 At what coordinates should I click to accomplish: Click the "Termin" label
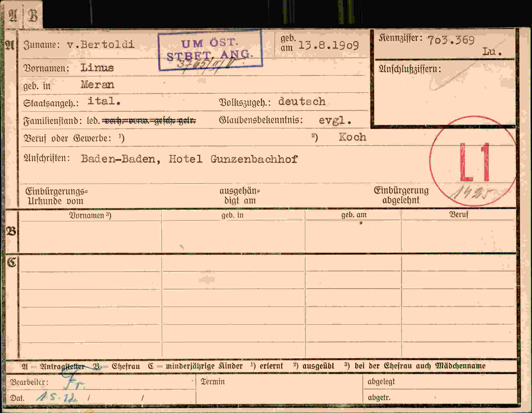213,382
